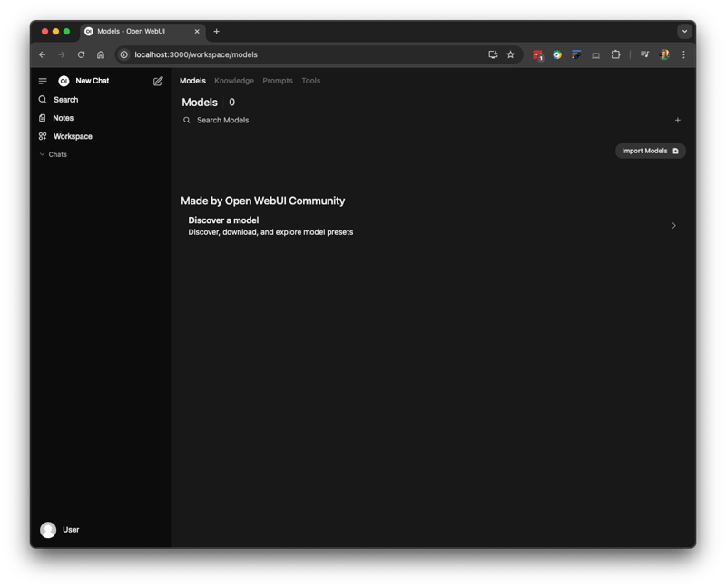726x588 pixels.
Task: Click the plus icon to add a model
Action: [x=677, y=120]
